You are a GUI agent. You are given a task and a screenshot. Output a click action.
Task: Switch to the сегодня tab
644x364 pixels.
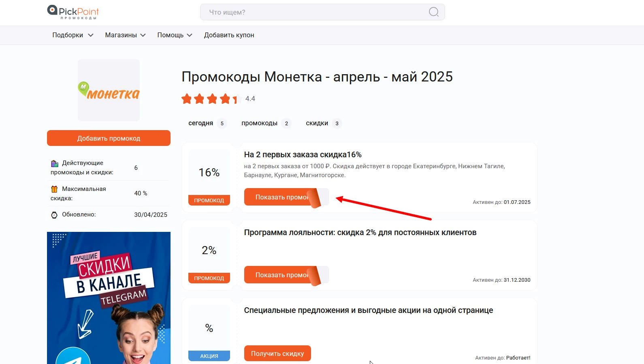tap(207, 123)
